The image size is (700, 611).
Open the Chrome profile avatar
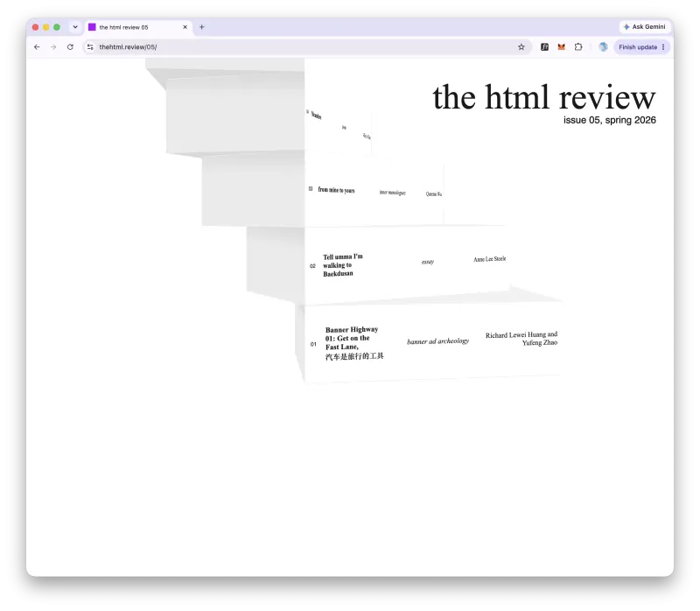pyautogui.click(x=603, y=47)
